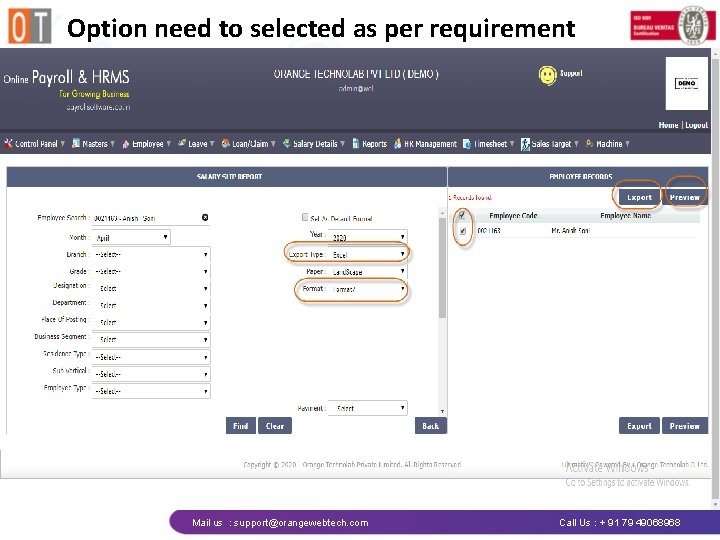Screen dimensions: 720x540
Task: Click the upper Preview button
Action: click(684, 197)
